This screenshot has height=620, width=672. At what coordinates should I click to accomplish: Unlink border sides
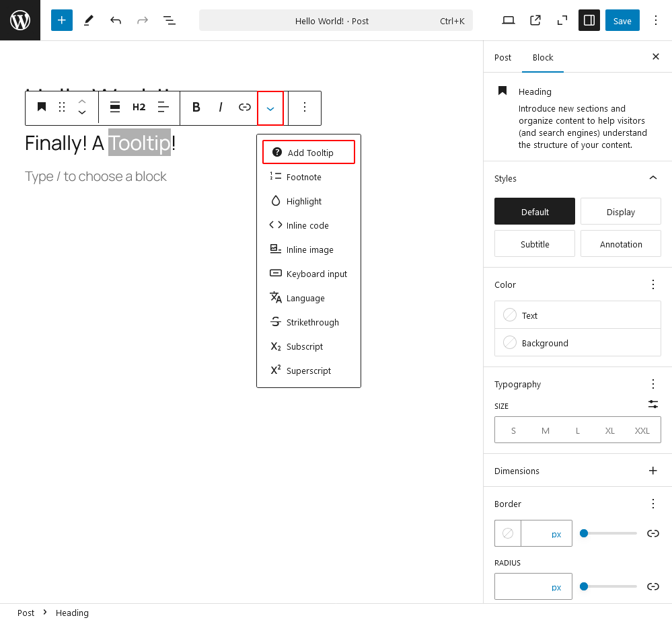652,533
